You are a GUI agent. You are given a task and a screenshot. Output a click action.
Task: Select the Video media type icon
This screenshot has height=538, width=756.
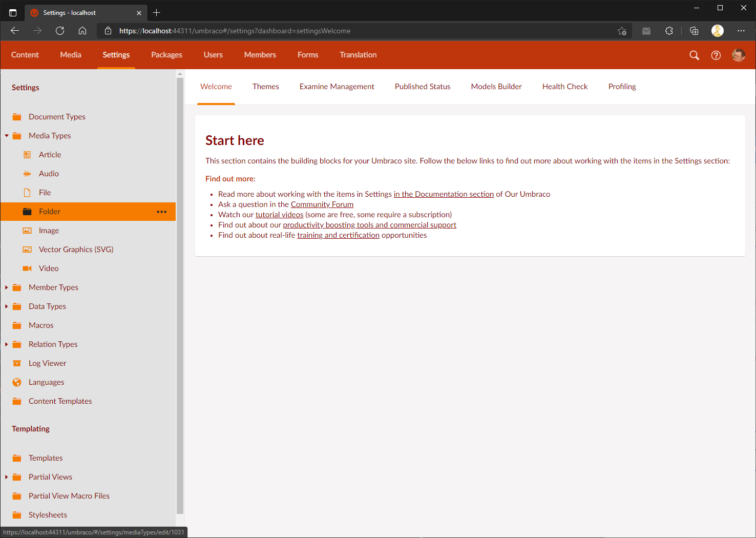point(27,268)
